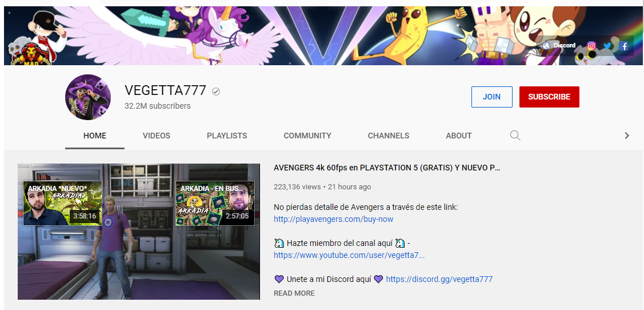Switch to the VIDEOS tab
This screenshot has width=644, height=310.
pos(157,136)
